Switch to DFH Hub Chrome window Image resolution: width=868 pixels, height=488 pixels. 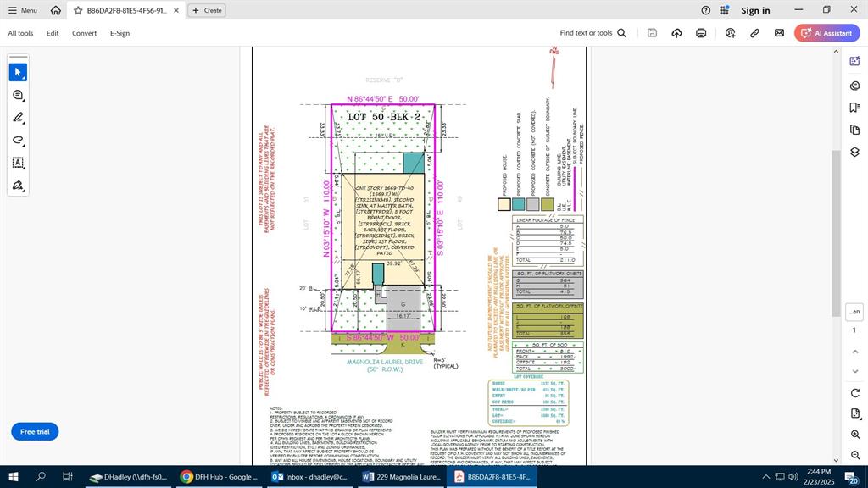click(219, 476)
